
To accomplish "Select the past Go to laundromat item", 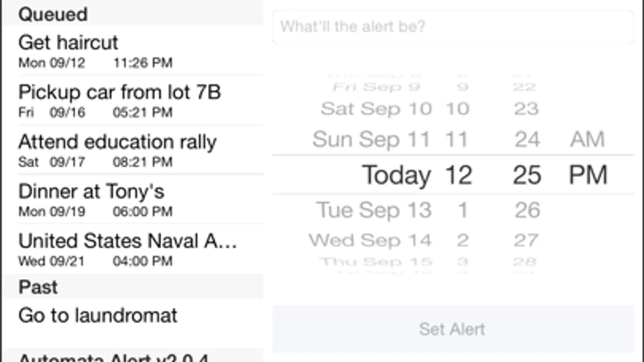I will pyautogui.click(x=133, y=316).
